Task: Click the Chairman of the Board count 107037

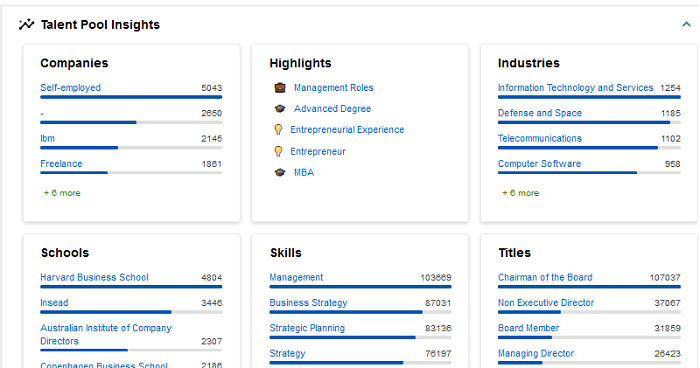Action: 665,277
